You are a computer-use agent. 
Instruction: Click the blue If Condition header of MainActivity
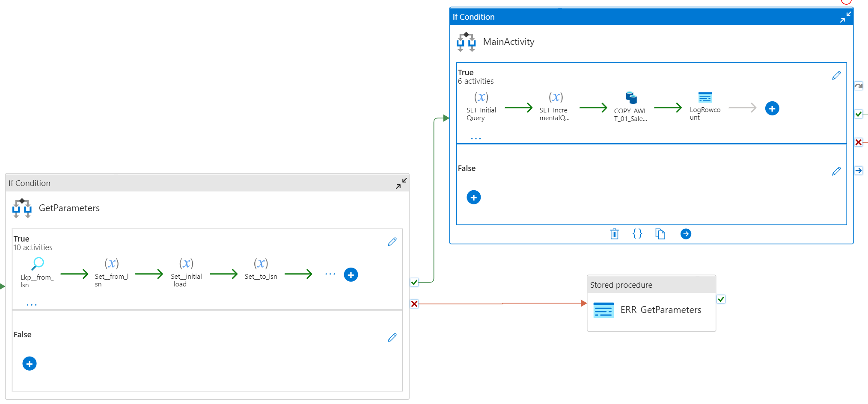[651, 17]
